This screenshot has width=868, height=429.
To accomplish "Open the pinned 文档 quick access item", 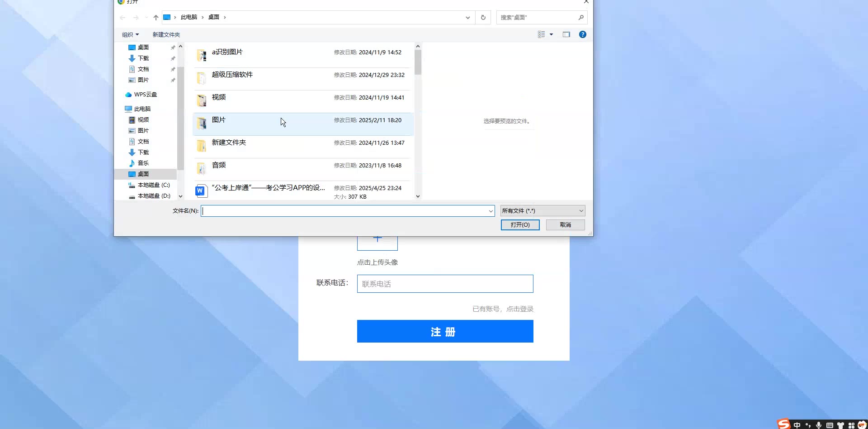I will click(143, 69).
